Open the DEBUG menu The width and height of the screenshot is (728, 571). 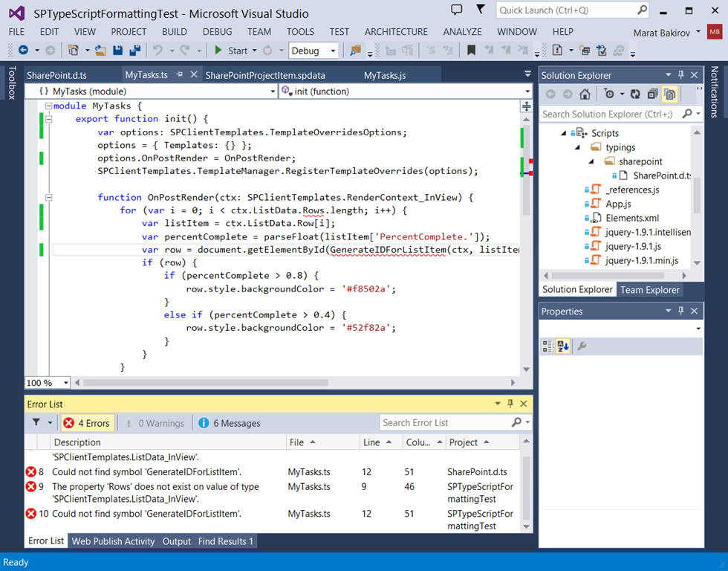coord(217,31)
